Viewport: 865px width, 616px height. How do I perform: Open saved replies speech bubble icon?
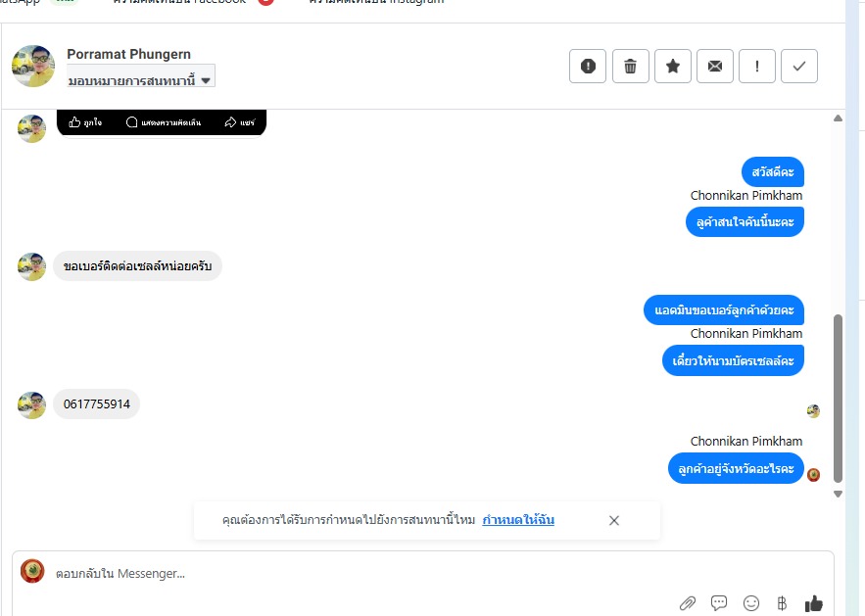(x=719, y=603)
